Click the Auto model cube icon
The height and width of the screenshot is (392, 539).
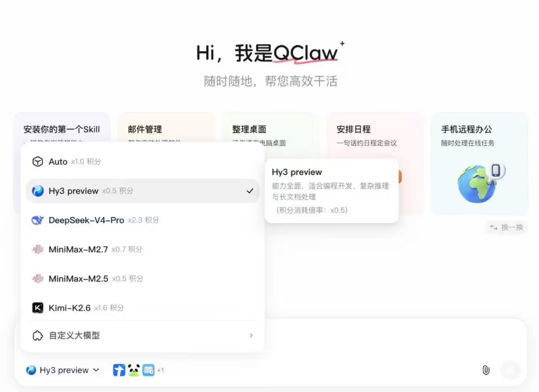[x=38, y=162]
